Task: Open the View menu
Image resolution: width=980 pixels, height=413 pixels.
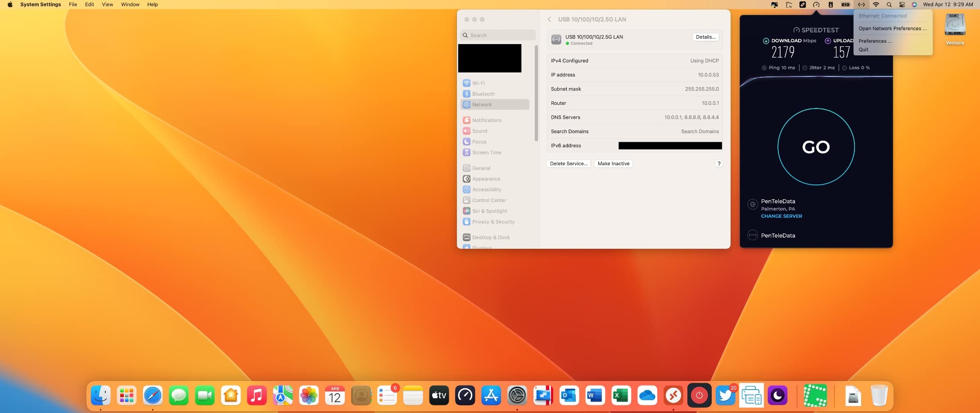Action: [x=107, y=4]
